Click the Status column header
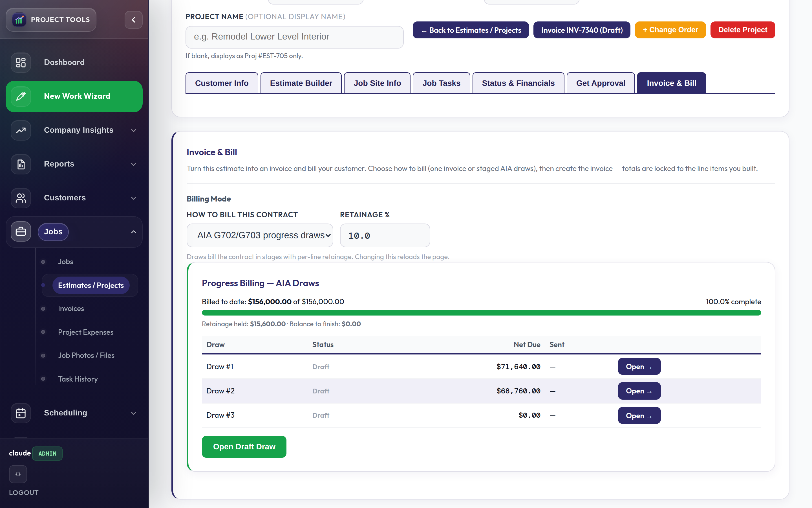 tap(323, 345)
